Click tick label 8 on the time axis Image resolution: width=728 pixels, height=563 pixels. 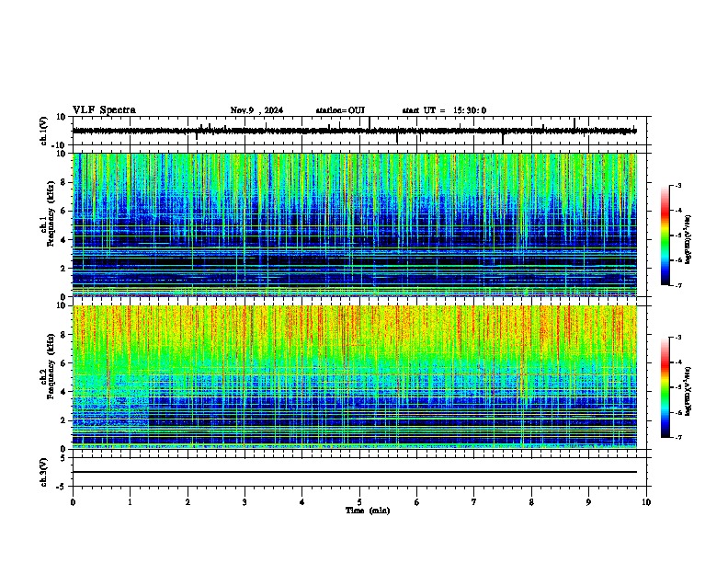tap(531, 502)
